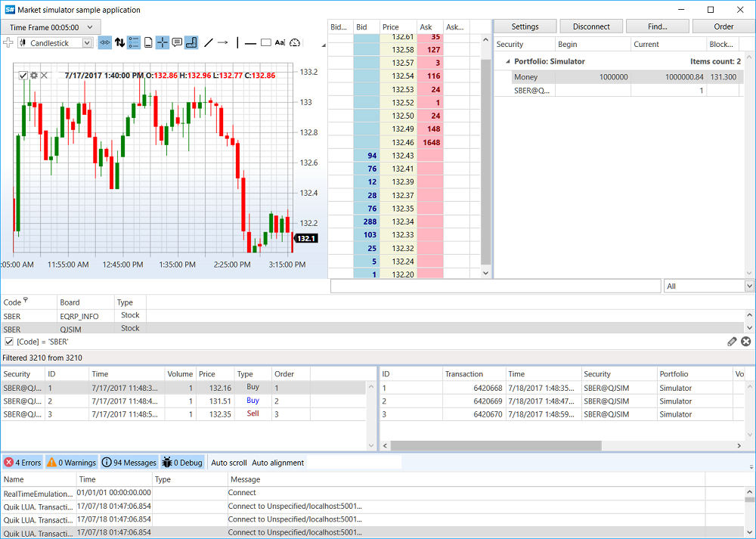Image resolution: width=756 pixels, height=539 pixels.
Task: Click the search field in log toolbar
Action: (x=355, y=463)
